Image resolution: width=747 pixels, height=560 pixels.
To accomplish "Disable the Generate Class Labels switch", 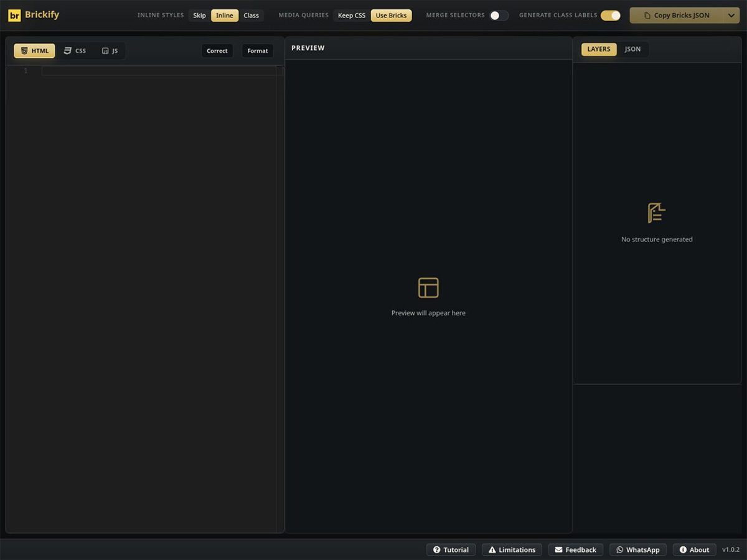I will [611, 16].
